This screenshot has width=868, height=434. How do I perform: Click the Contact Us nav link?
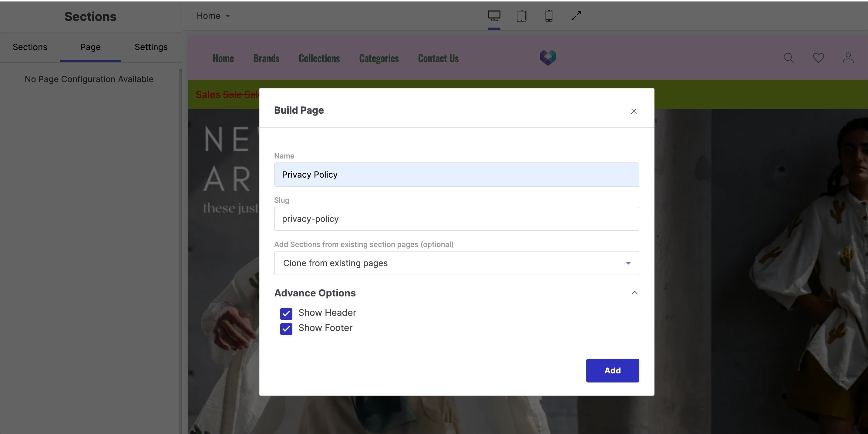438,58
